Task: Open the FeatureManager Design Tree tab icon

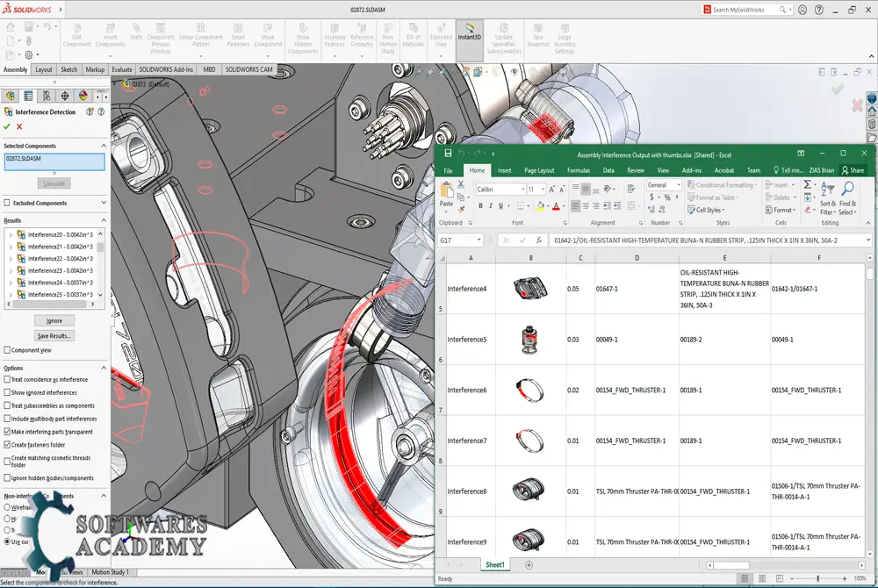Action: tap(10, 96)
